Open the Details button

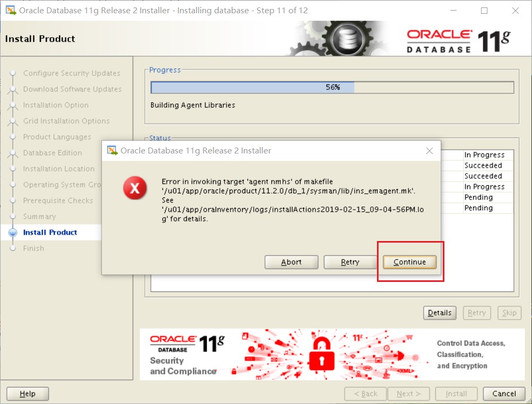[x=440, y=313]
